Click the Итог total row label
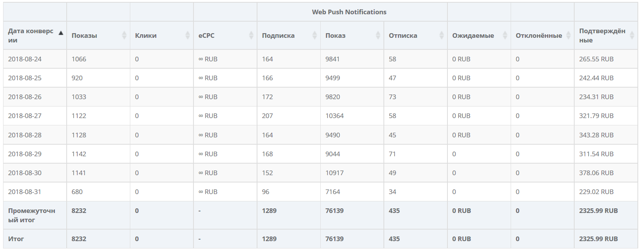 [x=16, y=239]
